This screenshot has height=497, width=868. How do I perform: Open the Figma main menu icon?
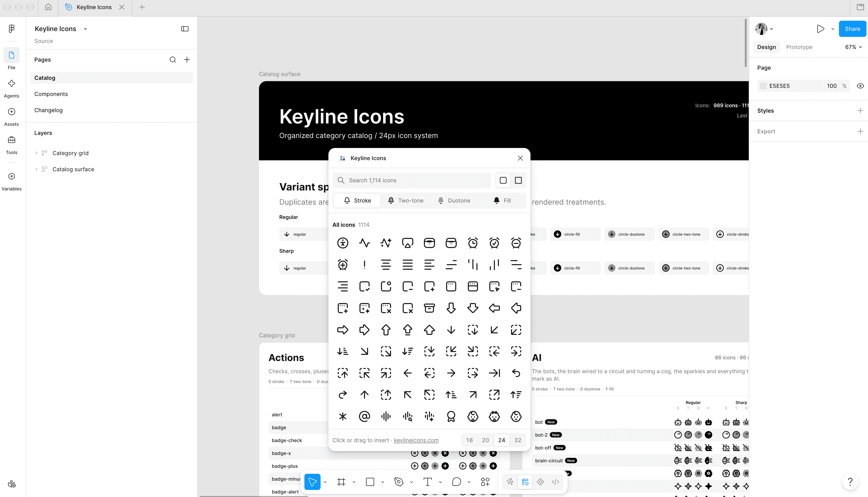(12, 29)
